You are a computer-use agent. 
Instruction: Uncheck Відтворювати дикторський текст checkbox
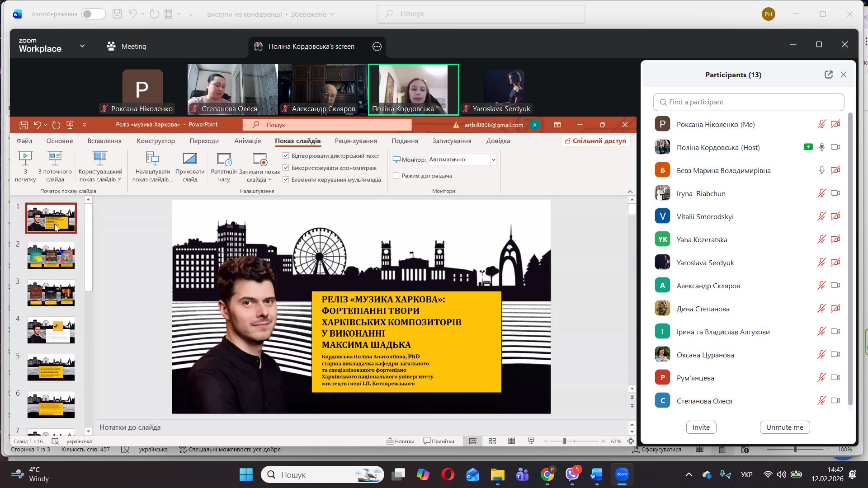pyautogui.click(x=286, y=156)
